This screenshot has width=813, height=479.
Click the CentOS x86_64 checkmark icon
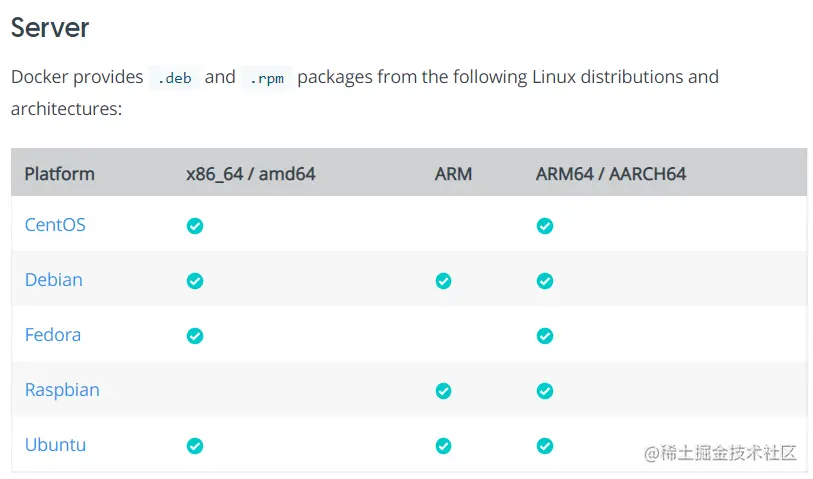(195, 226)
